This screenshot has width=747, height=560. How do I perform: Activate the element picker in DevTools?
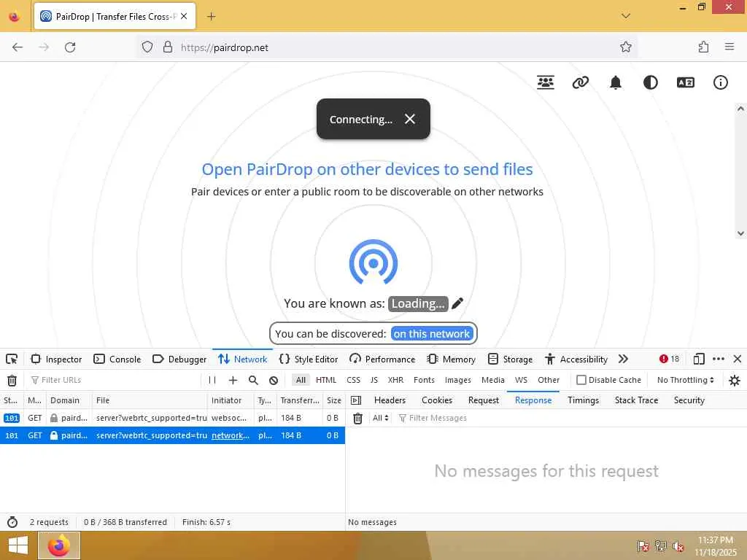12,359
